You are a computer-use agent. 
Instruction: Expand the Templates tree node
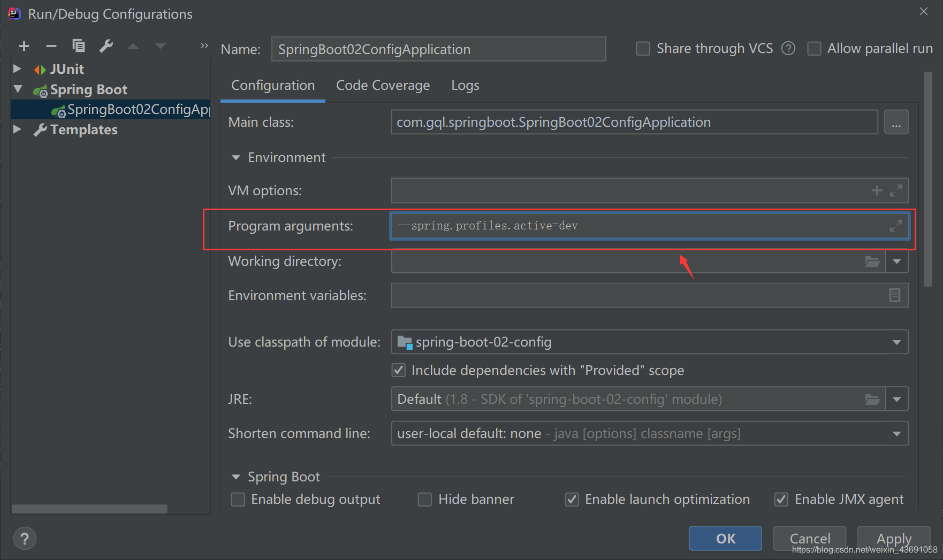tap(17, 129)
